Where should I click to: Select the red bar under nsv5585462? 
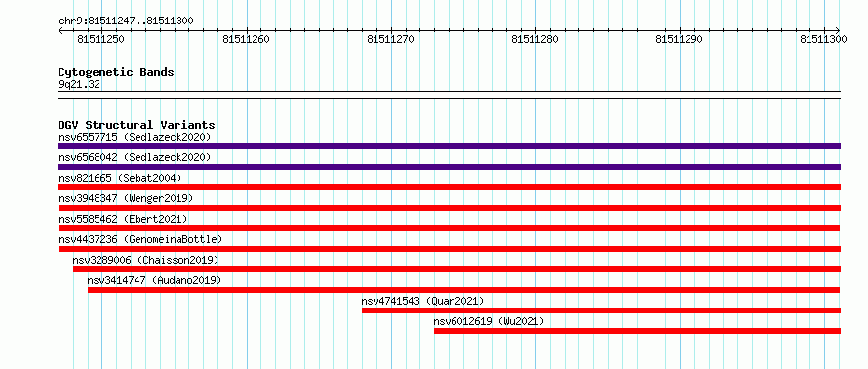pyautogui.click(x=449, y=228)
